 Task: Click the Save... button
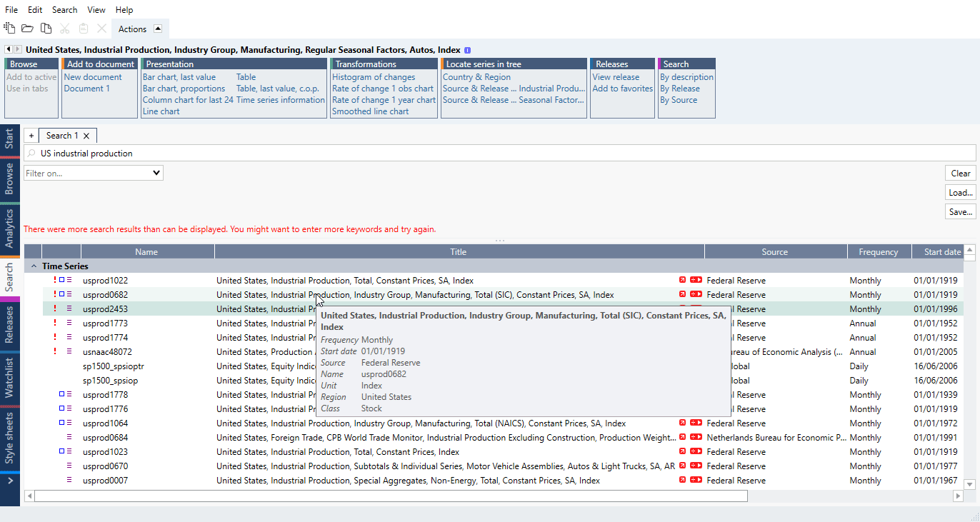[x=961, y=211]
